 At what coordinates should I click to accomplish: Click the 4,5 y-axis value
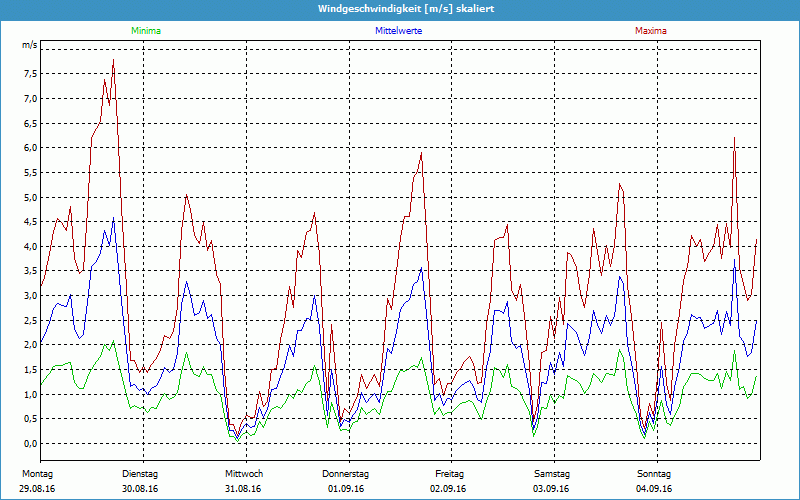(30, 222)
